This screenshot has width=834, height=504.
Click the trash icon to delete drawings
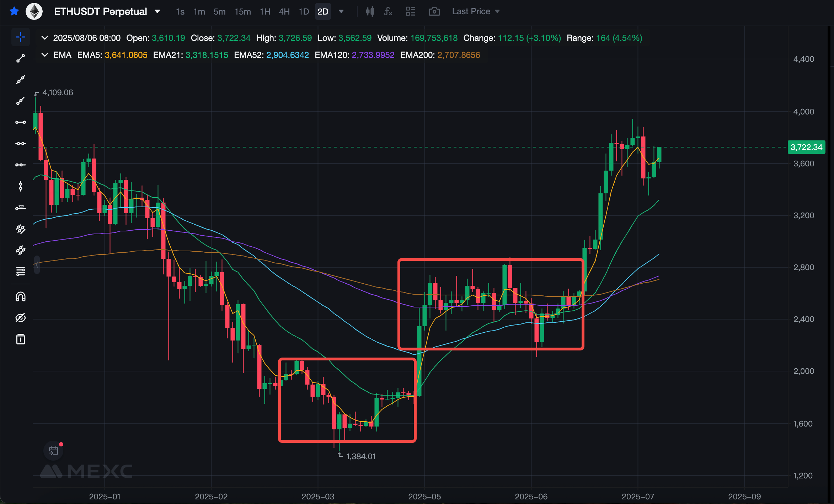(x=21, y=339)
